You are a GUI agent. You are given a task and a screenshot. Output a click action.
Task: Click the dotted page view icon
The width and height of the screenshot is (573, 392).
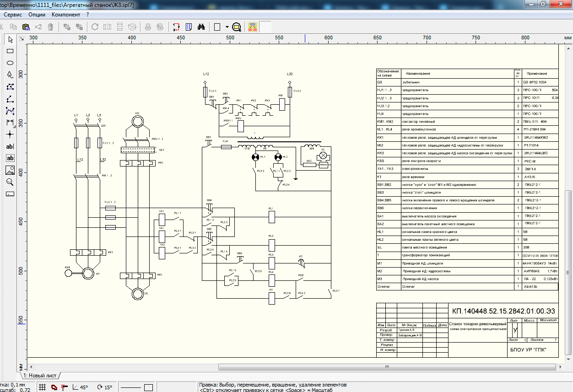click(217, 27)
